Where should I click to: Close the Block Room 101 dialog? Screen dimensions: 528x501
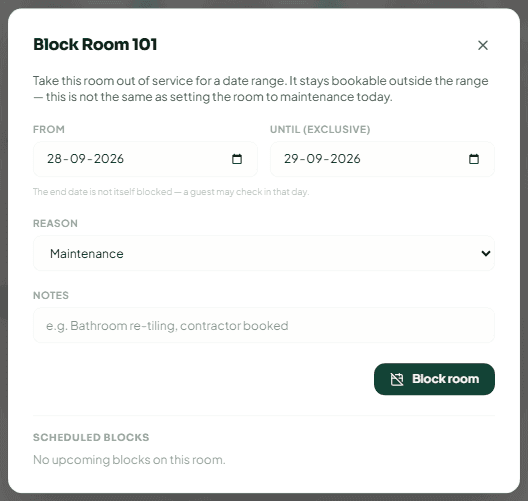tap(483, 45)
